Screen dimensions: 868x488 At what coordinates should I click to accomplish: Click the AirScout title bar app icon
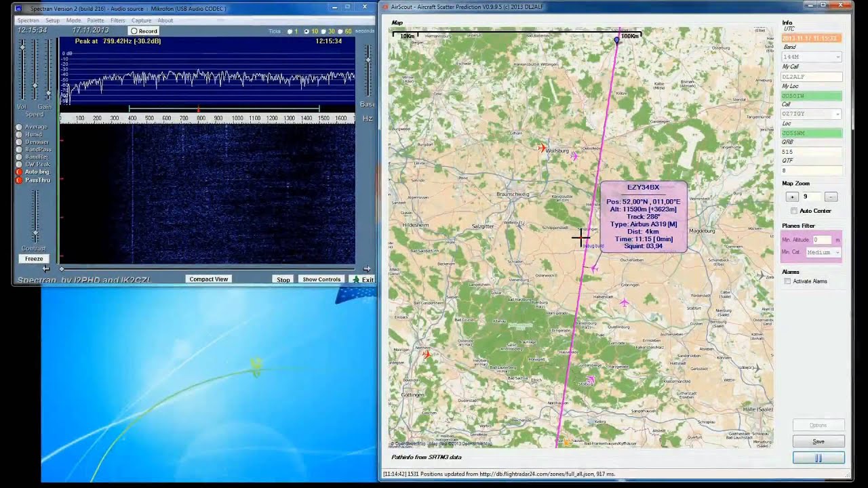(384, 7)
